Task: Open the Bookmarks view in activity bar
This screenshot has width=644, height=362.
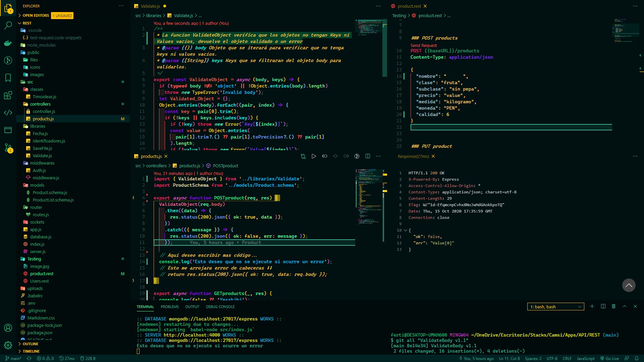Action: (x=8, y=78)
